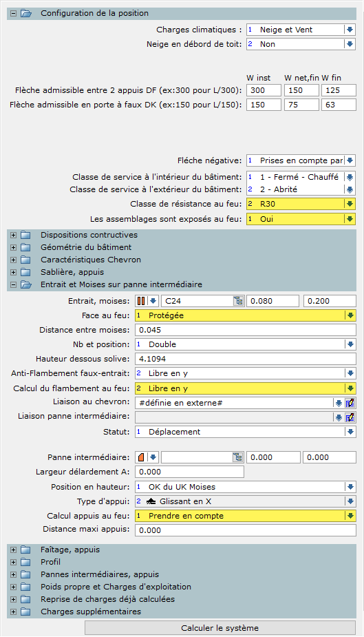Click the Panne intermédiaire section type icon
The height and width of the screenshot is (637, 364).
pos(141,457)
